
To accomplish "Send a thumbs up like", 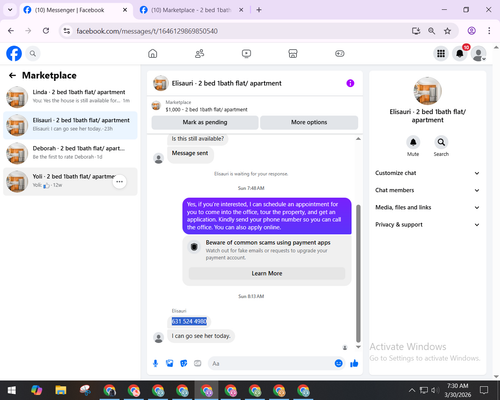I will pos(354,363).
